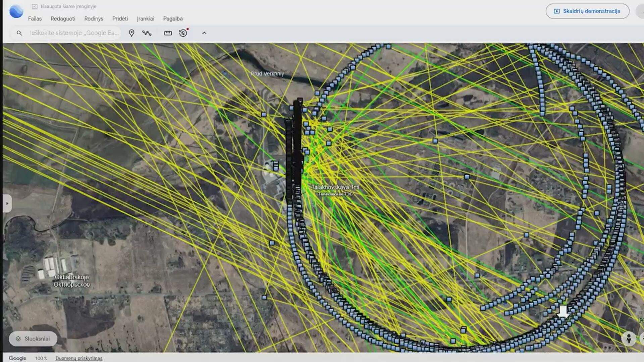Viewport: 644px width, 362px height.
Task: Open the Duomenų priskyrimas attribution link
Action: pos(79,358)
